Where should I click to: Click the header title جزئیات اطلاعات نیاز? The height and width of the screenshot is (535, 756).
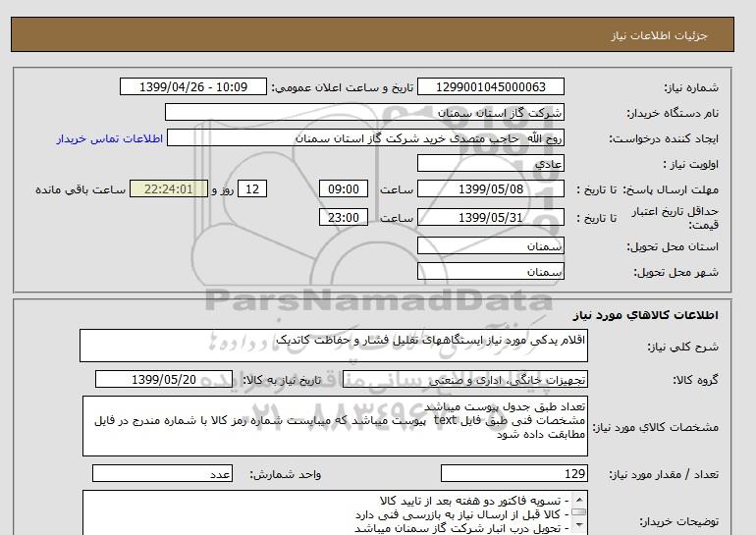(x=659, y=35)
